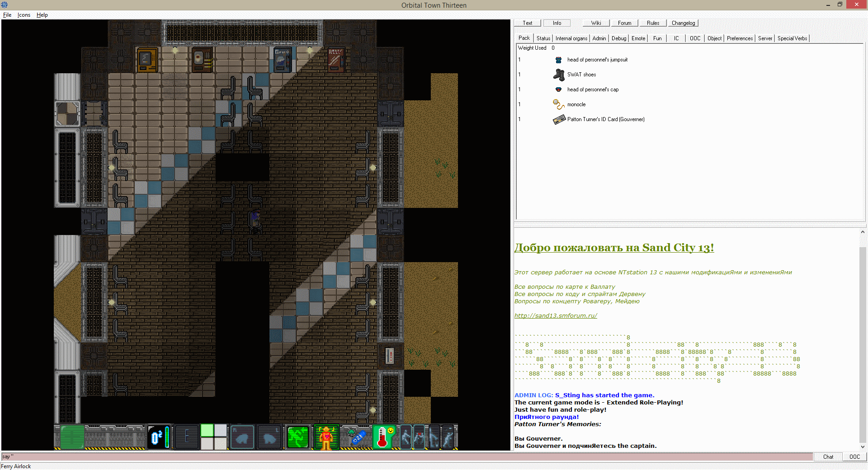Open the File menu
The width and height of the screenshot is (868, 470).
click(7, 15)
